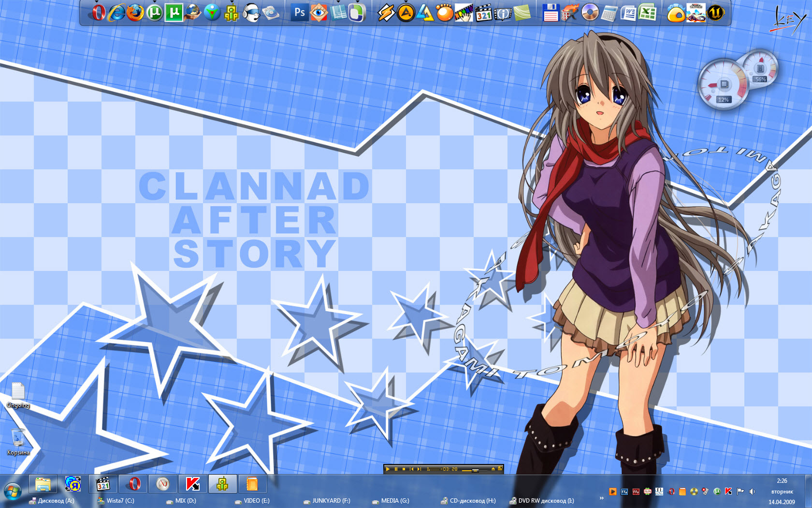Launch Opera from the top dock
The image size is (812, 508).
click(98, 13)
